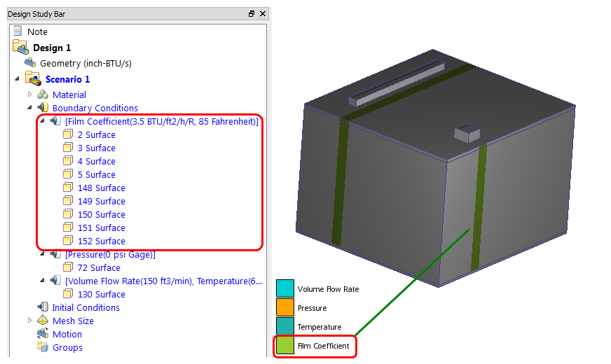Collapse the Volume Flow Rate branch
Viewport: 611px width, 364px height.
[43, 281]
